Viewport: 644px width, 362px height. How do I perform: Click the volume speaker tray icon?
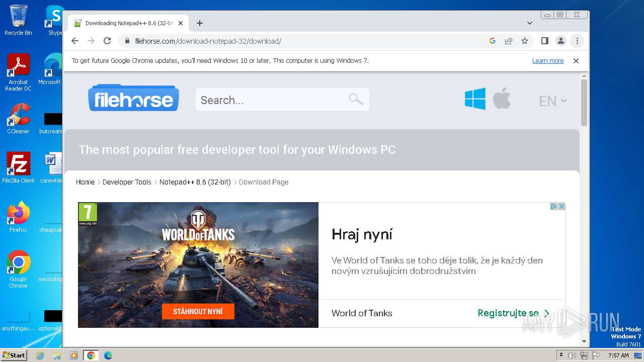(572, 355)
